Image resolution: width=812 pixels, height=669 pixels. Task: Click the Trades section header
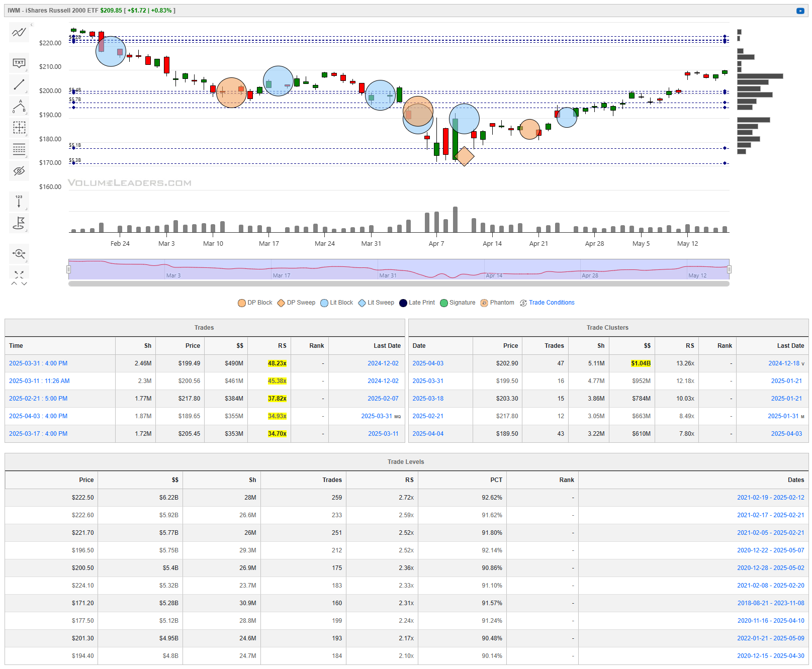tap(204, 328)
